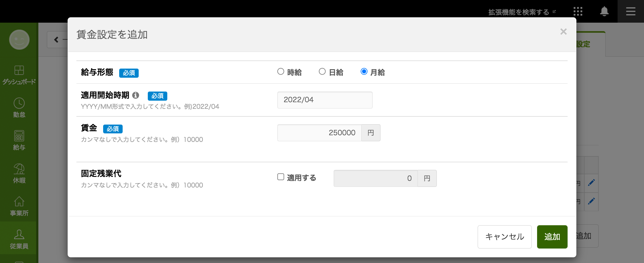The image size is (644, 263).
Task: Click the キャンセル button
Action: [505, 237]
